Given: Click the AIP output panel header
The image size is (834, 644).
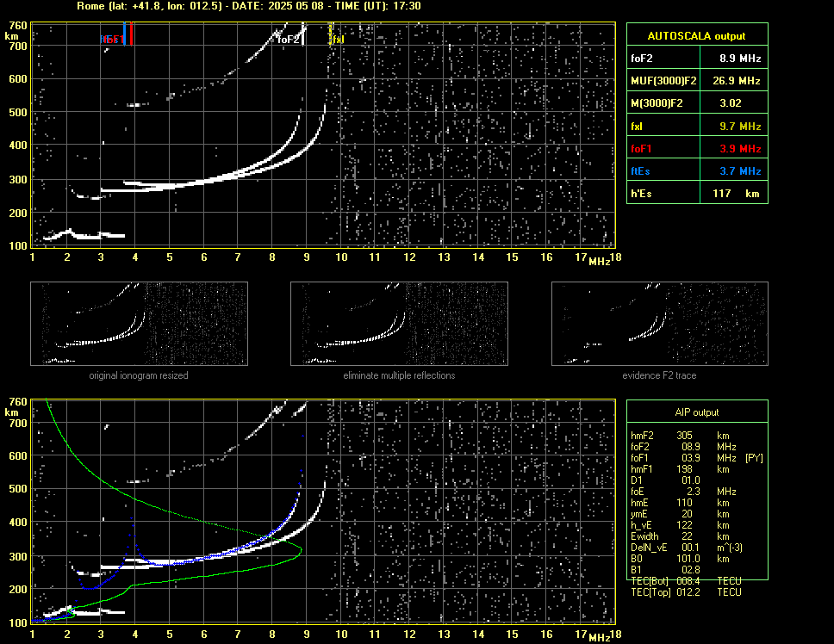Looking at the screenshot, I should coord(697,412).
